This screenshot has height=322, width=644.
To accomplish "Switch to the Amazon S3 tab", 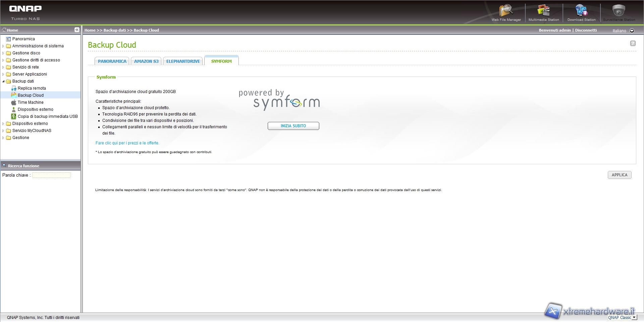I will tap(146, 61).
